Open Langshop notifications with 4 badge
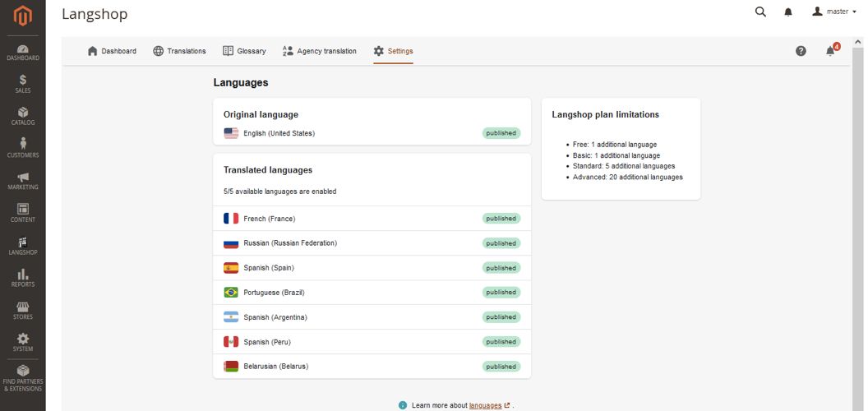 click(x=832, y=50)
